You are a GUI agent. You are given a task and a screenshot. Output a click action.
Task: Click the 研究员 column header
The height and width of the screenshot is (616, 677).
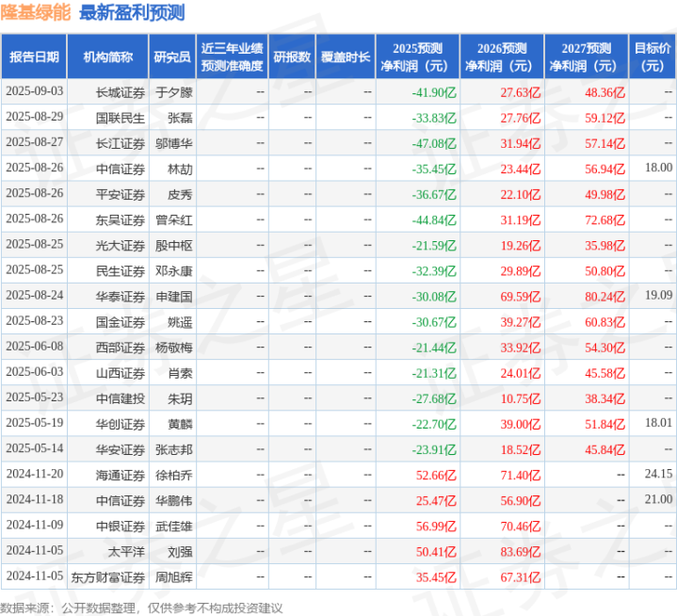[x=172, y=57]
